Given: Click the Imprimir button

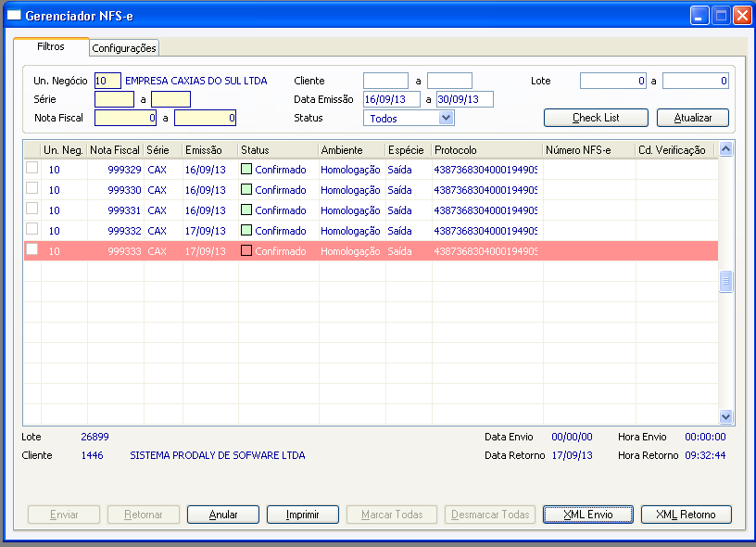Looking at the screenshot, I should [303, 515].
